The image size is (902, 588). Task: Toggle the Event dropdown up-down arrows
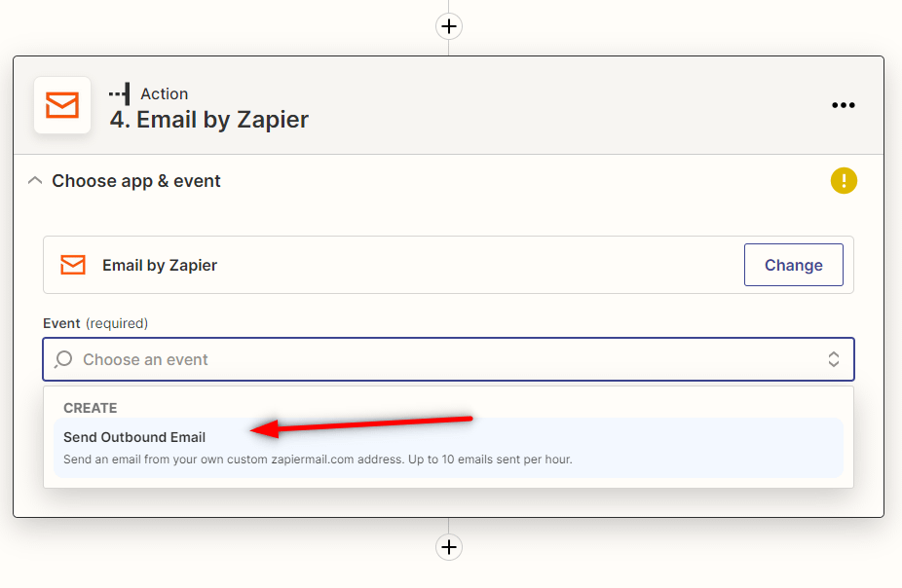pos(834,359)
